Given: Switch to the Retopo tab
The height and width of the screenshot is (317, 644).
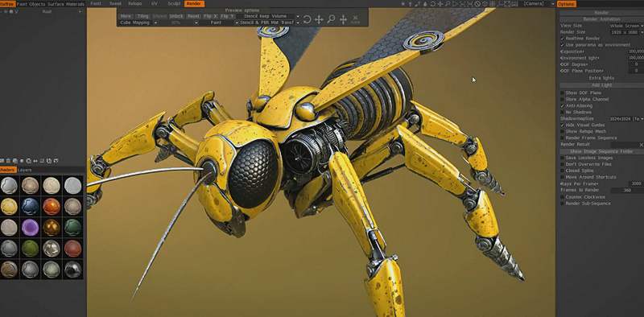Looking at the screenshot, I should tap(134, 4).
